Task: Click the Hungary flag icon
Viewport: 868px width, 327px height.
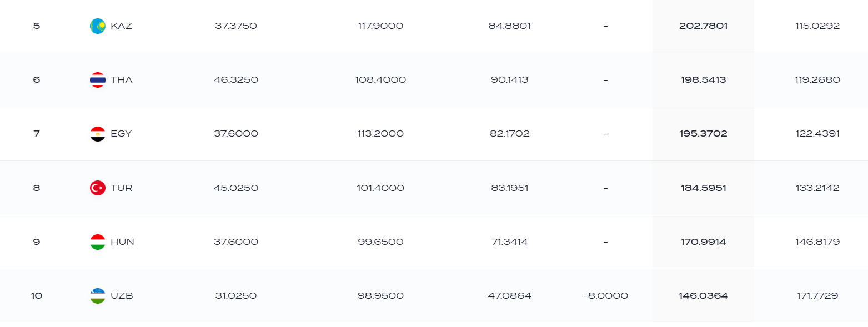Action: click(x=98, y=242)
